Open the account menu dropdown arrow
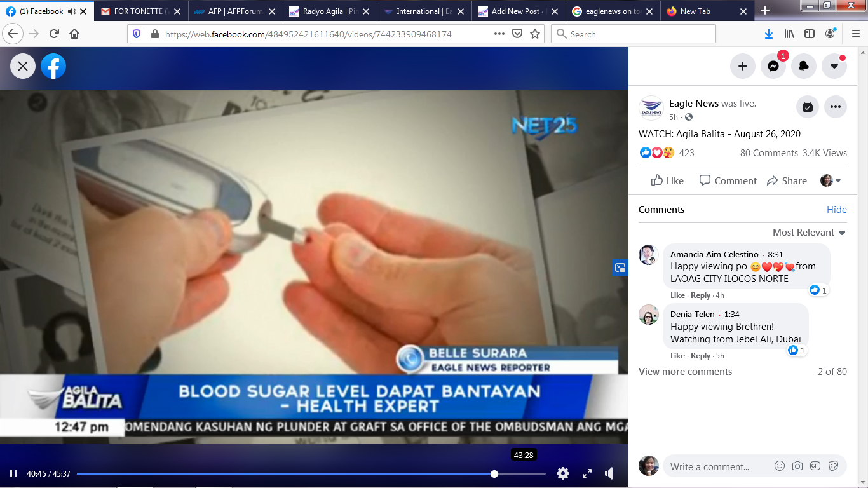This screenshot has width=868, height=488. (834, 66)
